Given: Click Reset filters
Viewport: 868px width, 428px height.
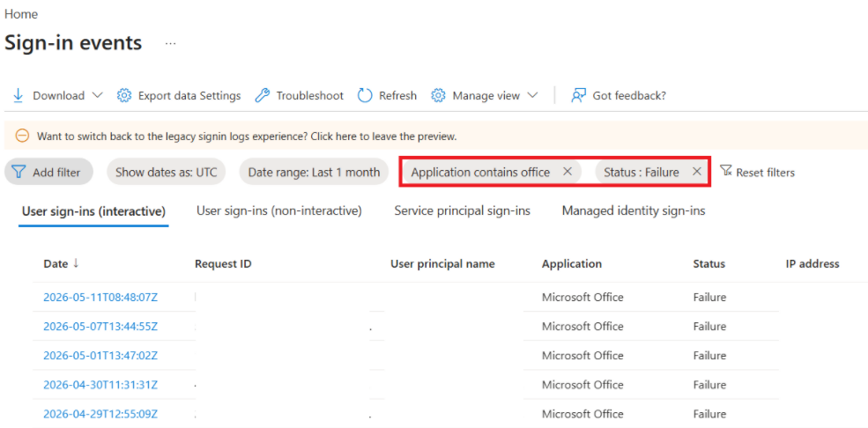Looking at the screenshot, I should pyautogui.click(x=757, y=172).
